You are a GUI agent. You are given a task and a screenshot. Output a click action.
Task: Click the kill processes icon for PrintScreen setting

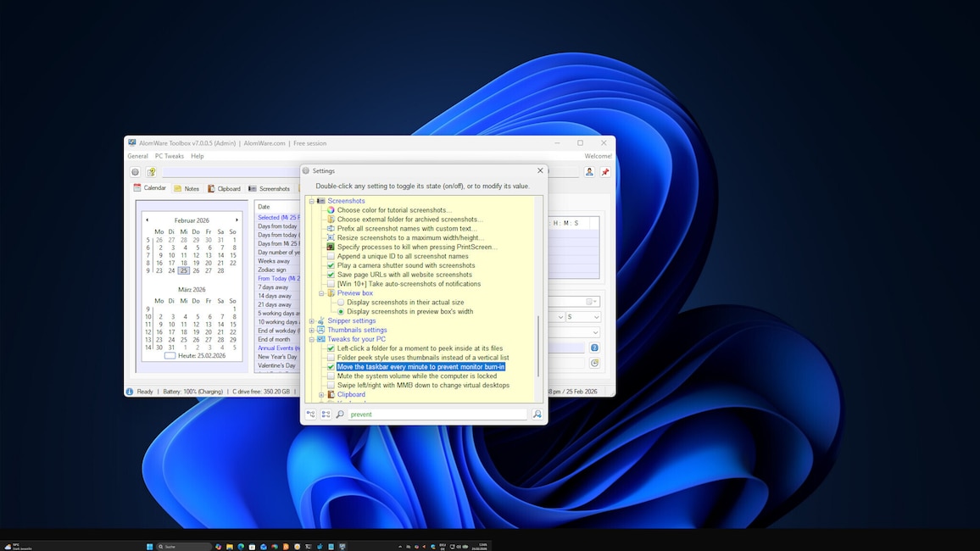click(x=331, y=247)
